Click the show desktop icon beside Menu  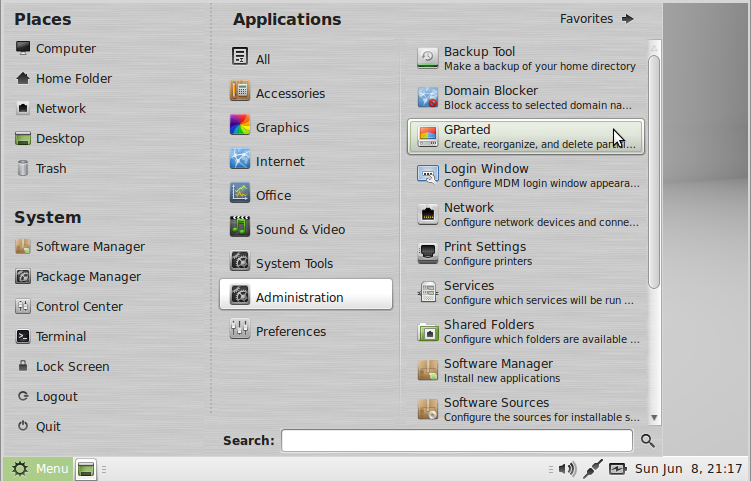(x=86, y=469)
